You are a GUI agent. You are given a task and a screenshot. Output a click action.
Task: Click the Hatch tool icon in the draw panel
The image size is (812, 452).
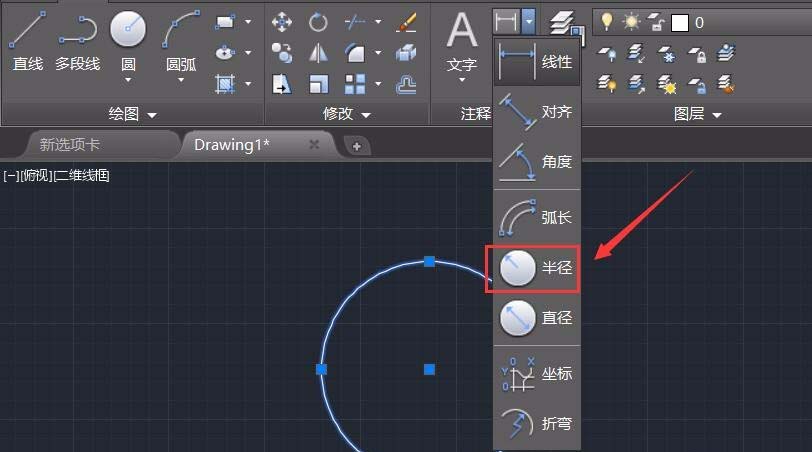pyautogui.click(x=225, y=83)
